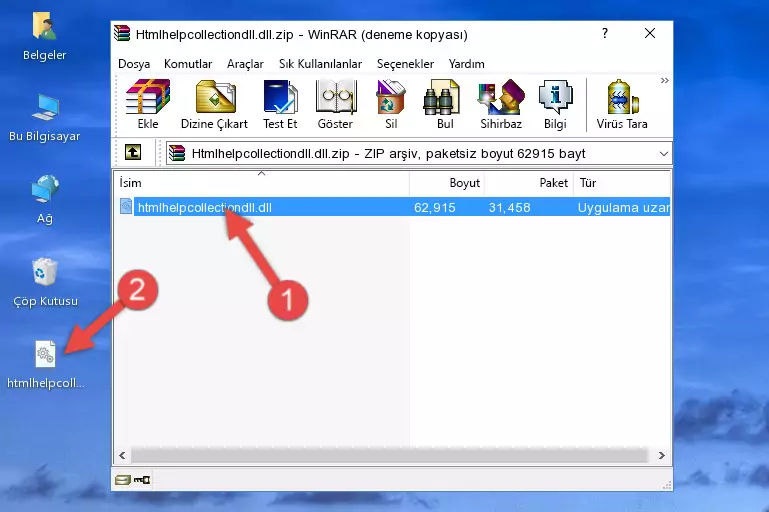Click the horizontal scrollbar right arrow
The width and height of the screenshot is (769, 512).
pos(662,456)
